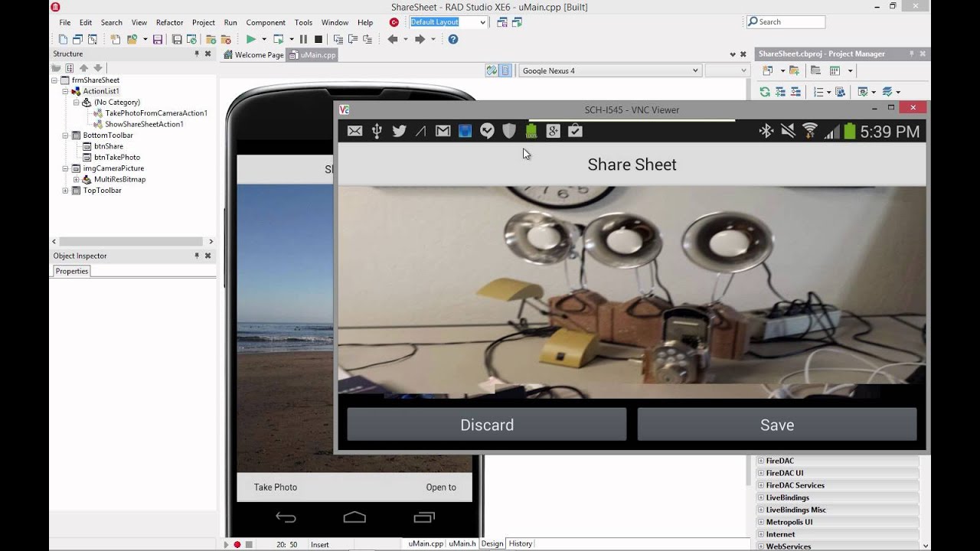Open the Tools menu
Viewport: 980px width, 551px height.
[x=303, y=22]
